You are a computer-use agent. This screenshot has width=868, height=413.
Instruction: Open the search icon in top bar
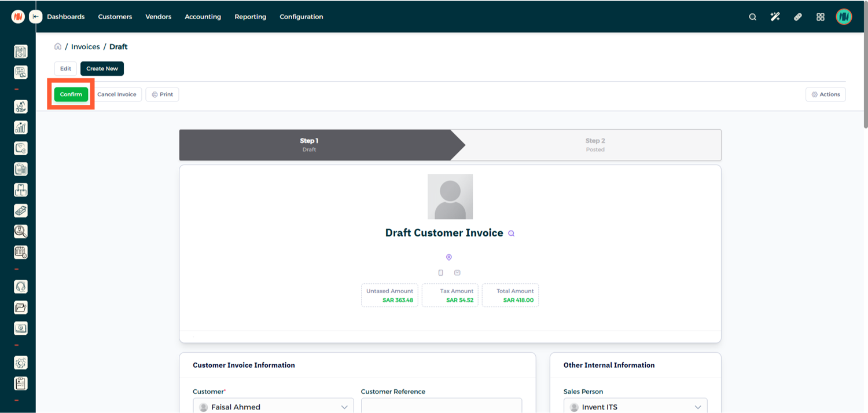pos(752,17)
